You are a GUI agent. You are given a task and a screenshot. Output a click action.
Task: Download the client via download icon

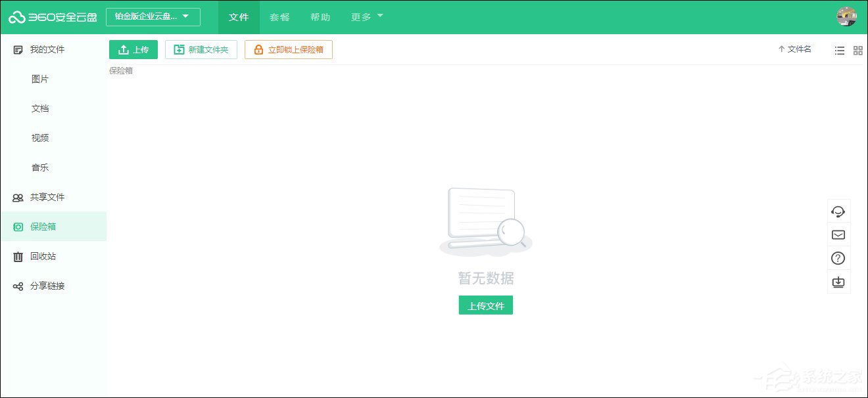pos(838,282)
